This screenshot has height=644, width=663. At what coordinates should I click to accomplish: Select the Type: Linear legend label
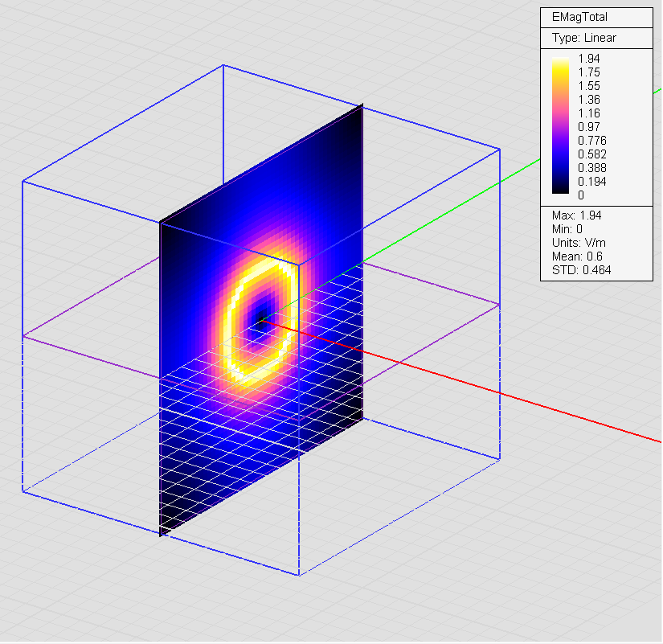click(584, 38)
